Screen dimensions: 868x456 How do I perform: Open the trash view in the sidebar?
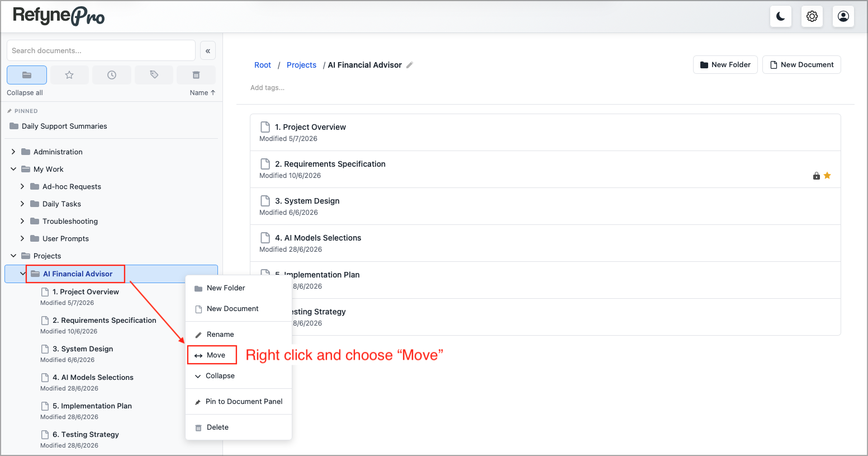point(196,75)
